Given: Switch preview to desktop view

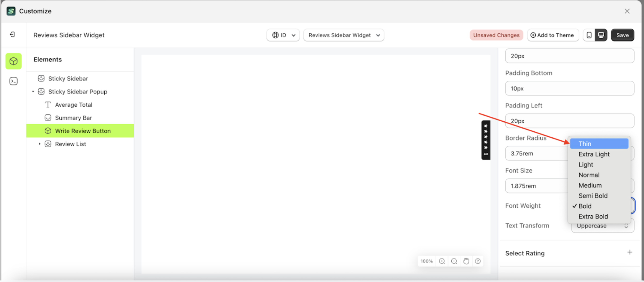Looking at the screenshot, I should pos(601,35).
